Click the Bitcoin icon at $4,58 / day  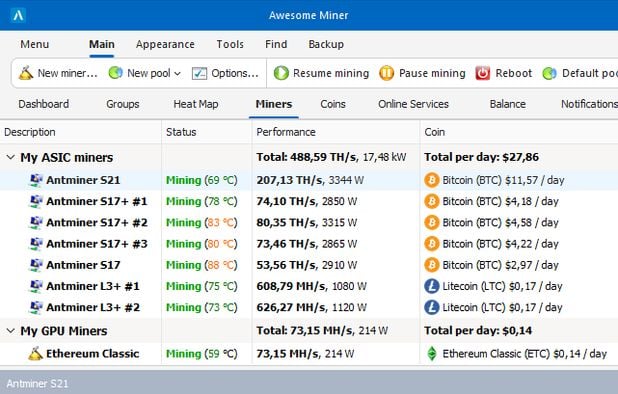(432, 223)
